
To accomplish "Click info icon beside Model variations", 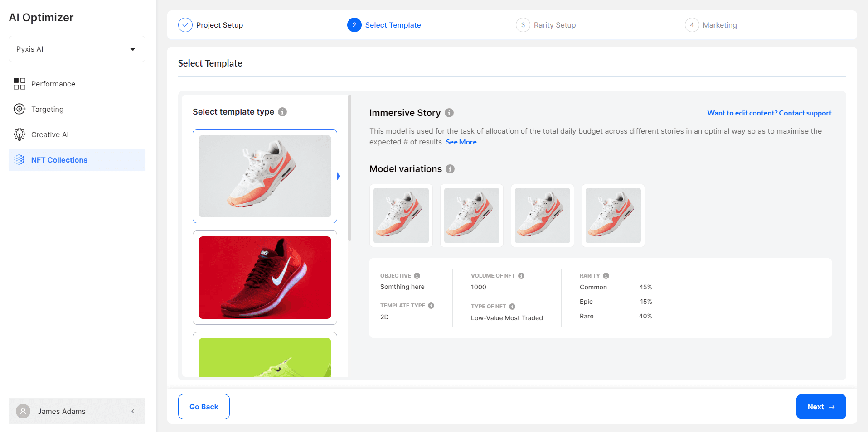I will pos(450,169).
